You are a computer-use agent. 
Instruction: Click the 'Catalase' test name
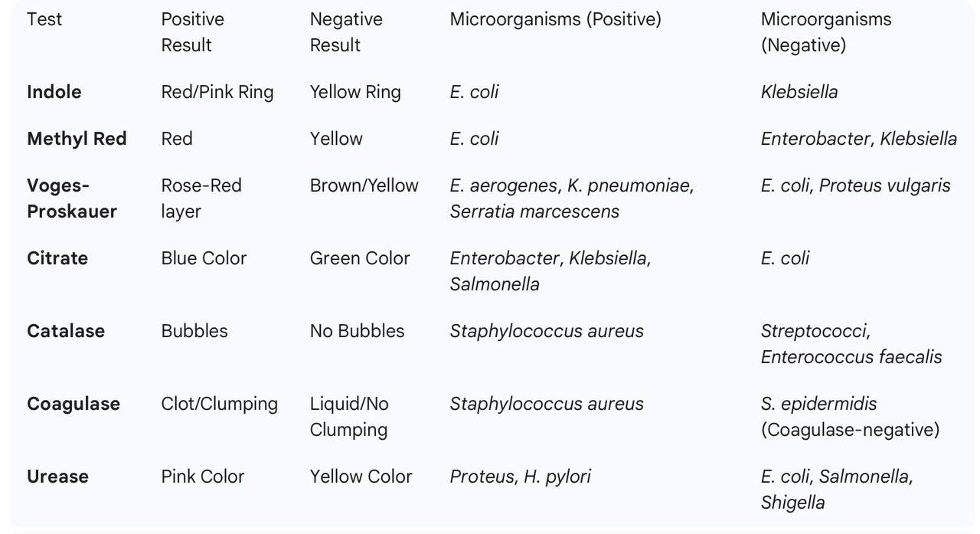66,331
